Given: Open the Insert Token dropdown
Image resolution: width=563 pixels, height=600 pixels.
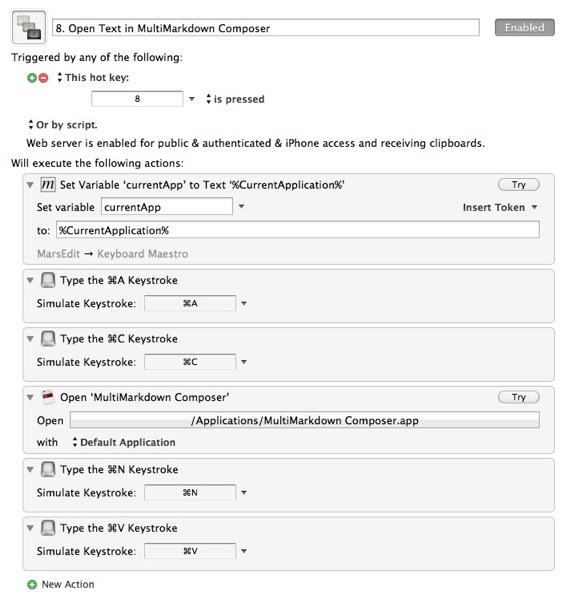Looking at the screenshot, I should click(x=500, y=207).
